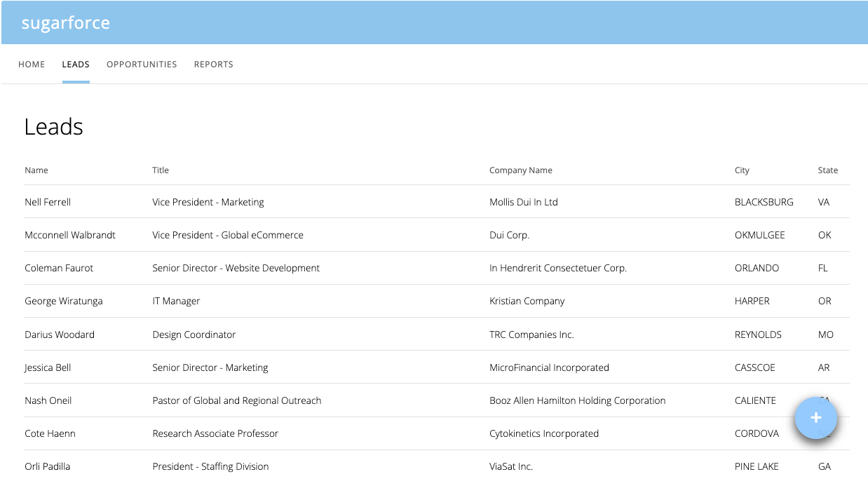Open the lead Mcconnell Walbrandt
The width and height of the screenshot is (868, 500).
point(70,235)
